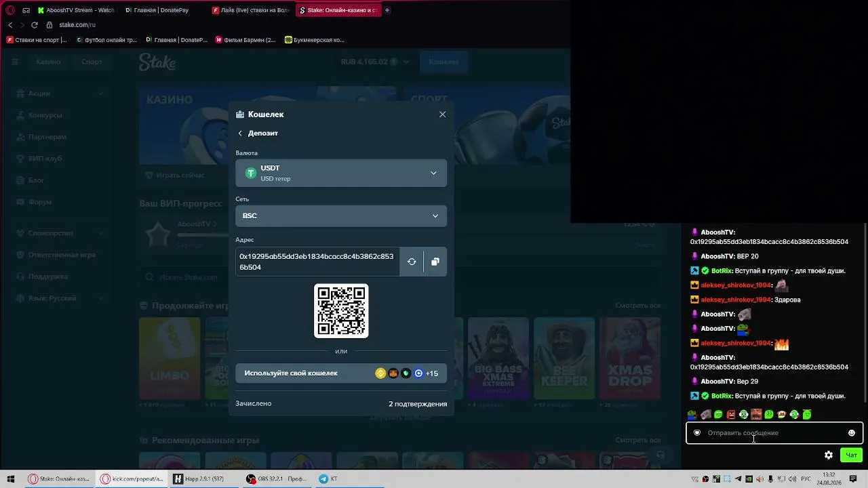Image resolution: width=868 pixels, height=488 pixels.
Task: Open the chat emoji picker
Action: tap(852, 433)
